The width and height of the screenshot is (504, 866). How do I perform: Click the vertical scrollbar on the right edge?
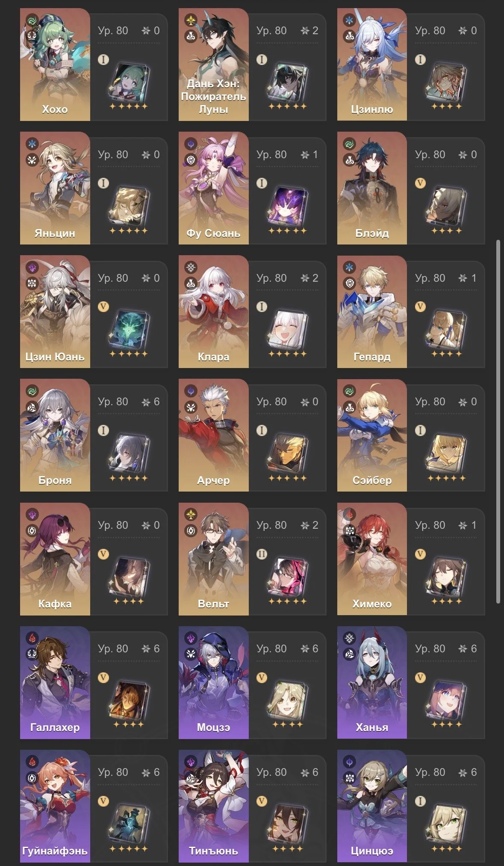coord(498,421)
